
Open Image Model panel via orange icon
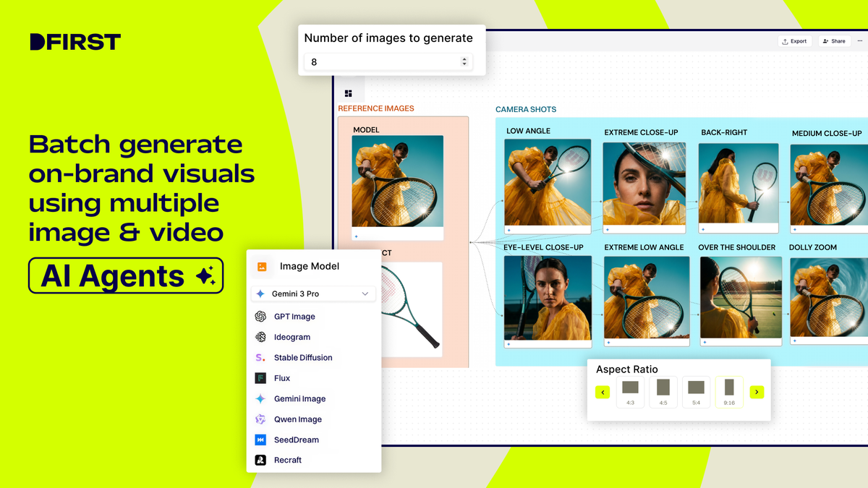pyautogui.click(x=261, y=266)
